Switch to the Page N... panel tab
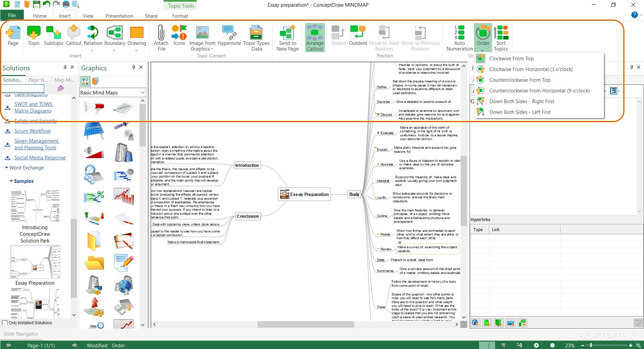 tap(38, 80)
